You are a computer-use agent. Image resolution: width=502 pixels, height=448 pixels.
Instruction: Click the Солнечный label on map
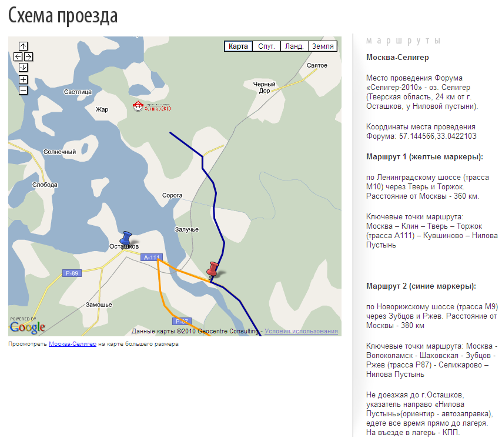tap(59, 152)
